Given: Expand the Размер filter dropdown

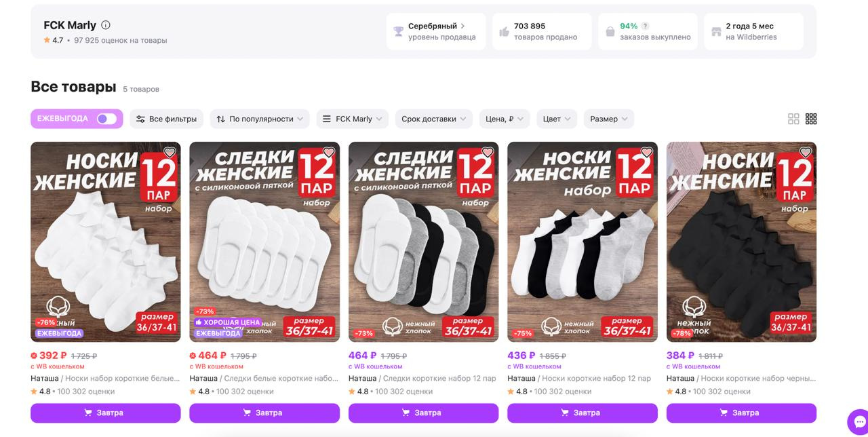Looking at the screenshot, I should pos(608,119).
